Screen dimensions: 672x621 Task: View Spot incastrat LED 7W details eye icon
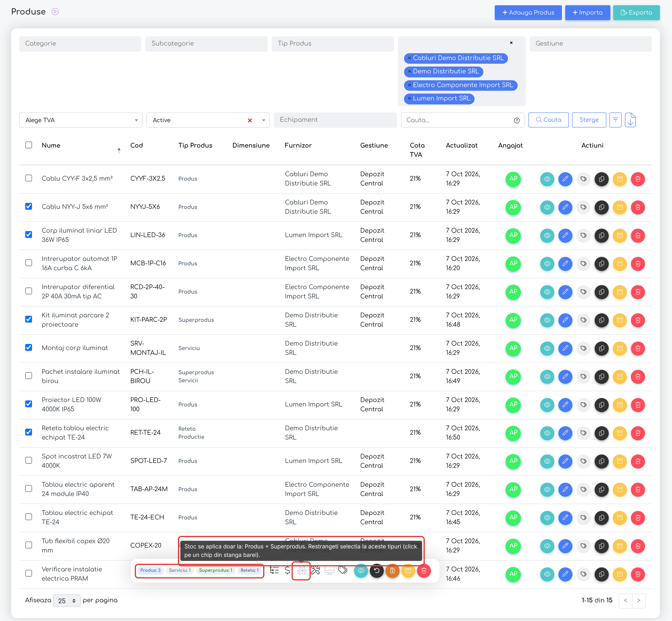click(x=547, y=461)
